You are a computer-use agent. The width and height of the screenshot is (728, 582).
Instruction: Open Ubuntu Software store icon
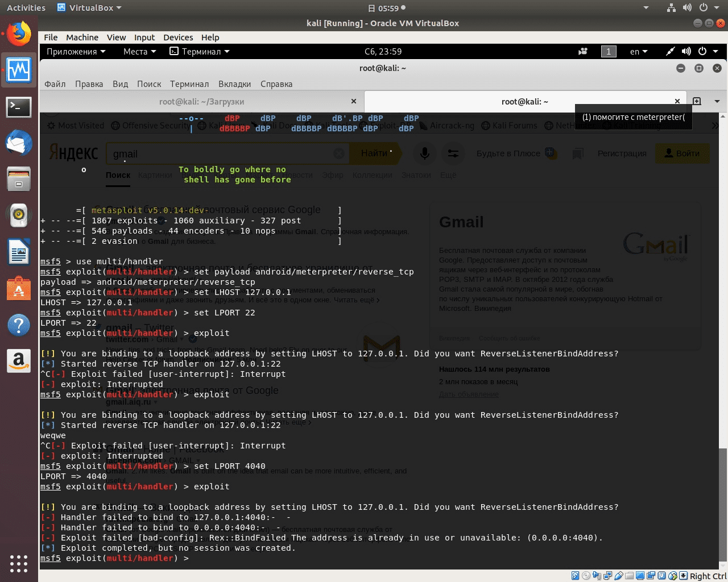(x=19, y=288)
